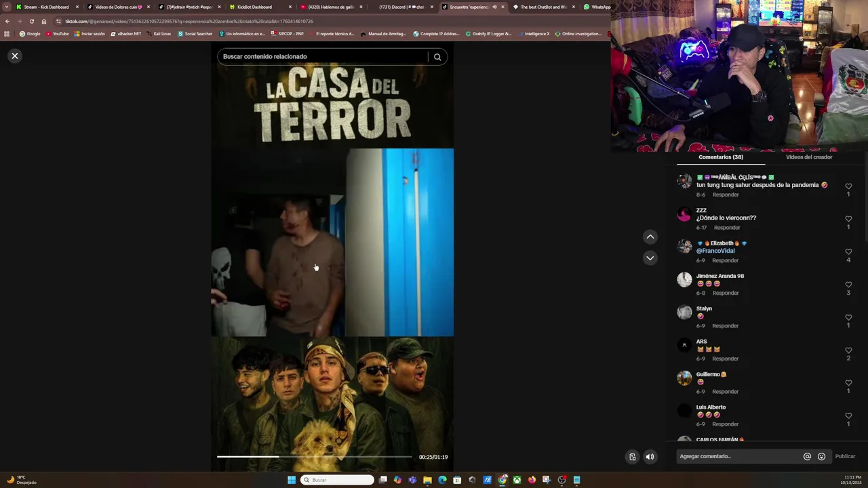This screenshot has height=488, width=868.
Task: Launch Firefox from the taskbar
Action: pos(532,480)
